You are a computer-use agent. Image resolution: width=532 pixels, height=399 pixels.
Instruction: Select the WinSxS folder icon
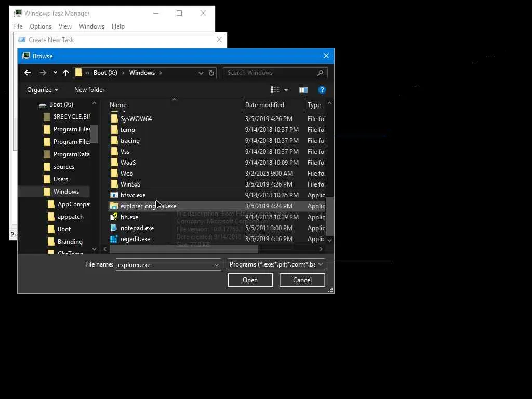tap(114, 184)
